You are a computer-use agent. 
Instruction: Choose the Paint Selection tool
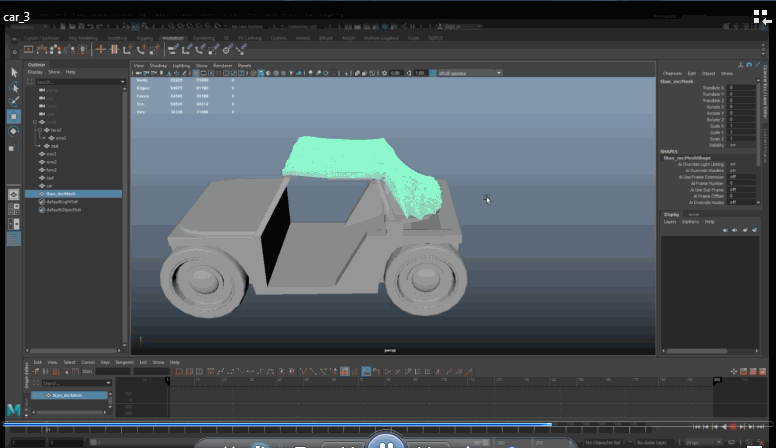click(14, 101)
